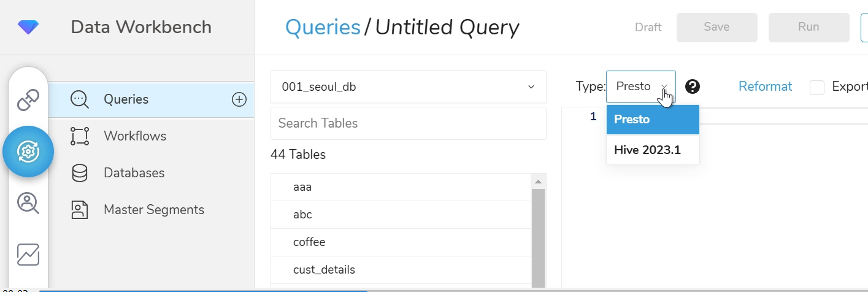Toggle the Export checkbox
Screen dimensions: 868x292
tap(816, 87)
